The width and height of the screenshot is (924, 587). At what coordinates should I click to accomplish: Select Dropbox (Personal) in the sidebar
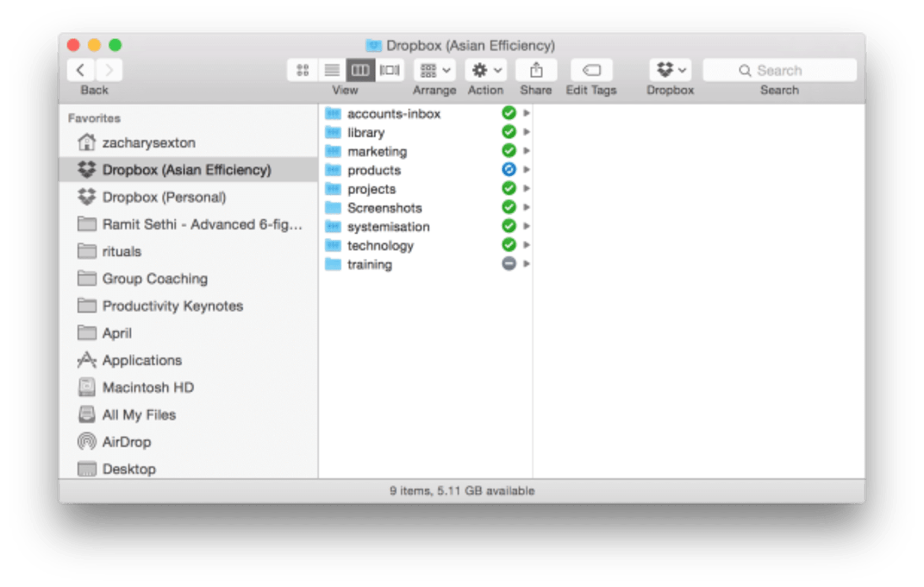tap(164, 197)
